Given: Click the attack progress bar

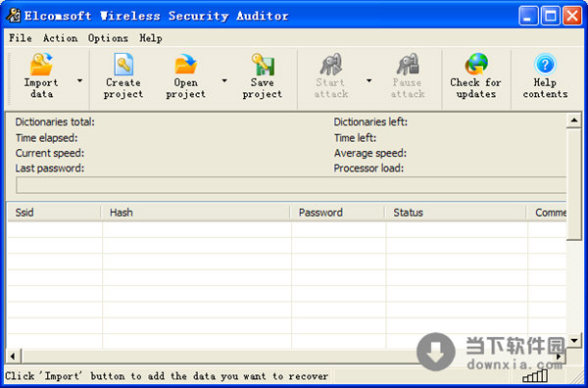Looking at the screenshot, I should [291, 185].
